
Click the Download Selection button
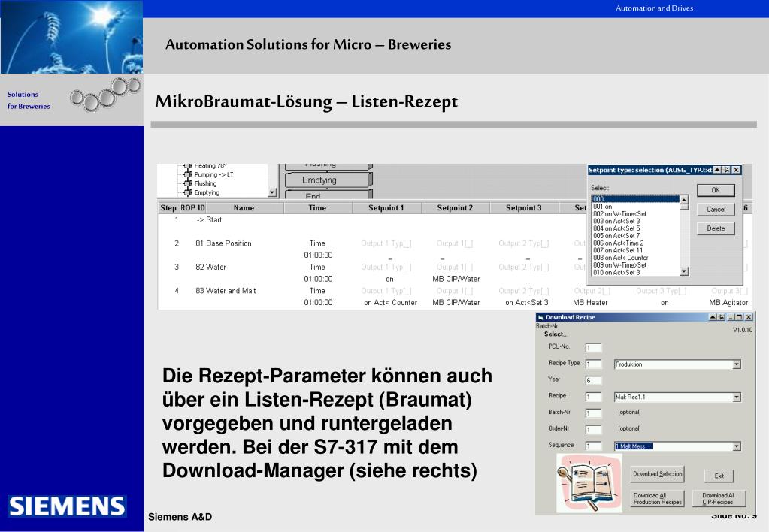tap(657, 474)
